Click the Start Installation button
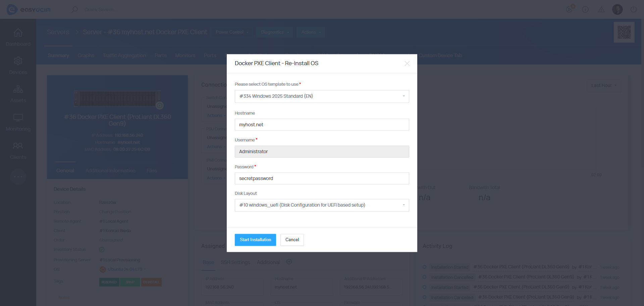Image resolution: width=644 pixels, height=306 pixels. 255,240
